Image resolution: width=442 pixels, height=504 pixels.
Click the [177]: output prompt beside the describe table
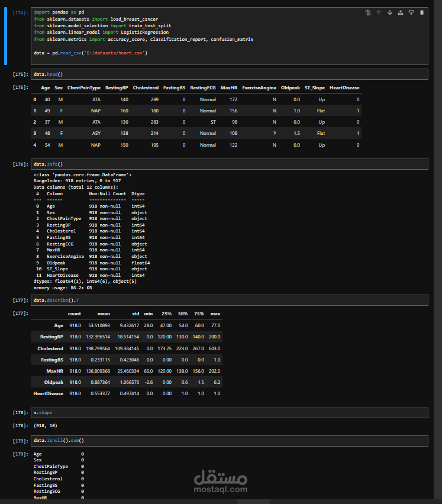pos(20,314)
